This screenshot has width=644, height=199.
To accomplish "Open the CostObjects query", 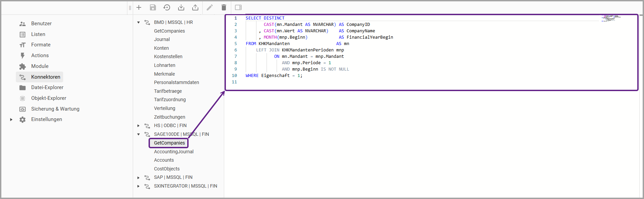I will (x=167, y=169).
